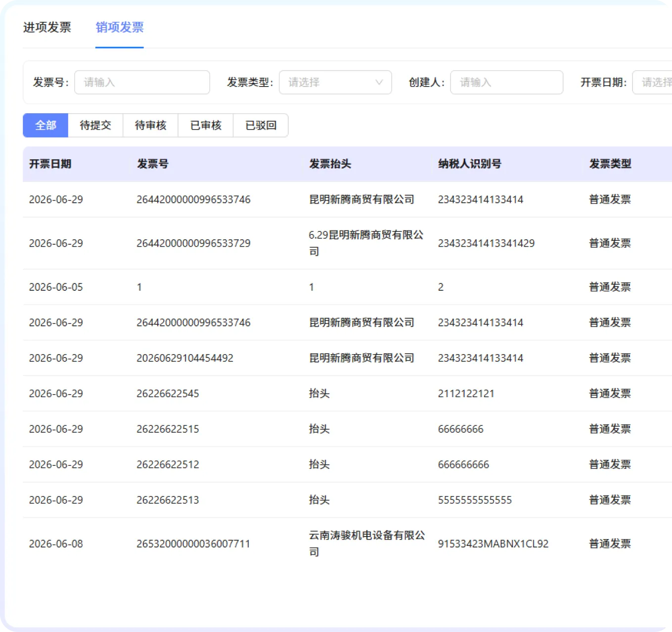The height and width of the screenshot is (632, 672).
Task: Filter by 已驳回 status
Action: (x=261, y=125)
